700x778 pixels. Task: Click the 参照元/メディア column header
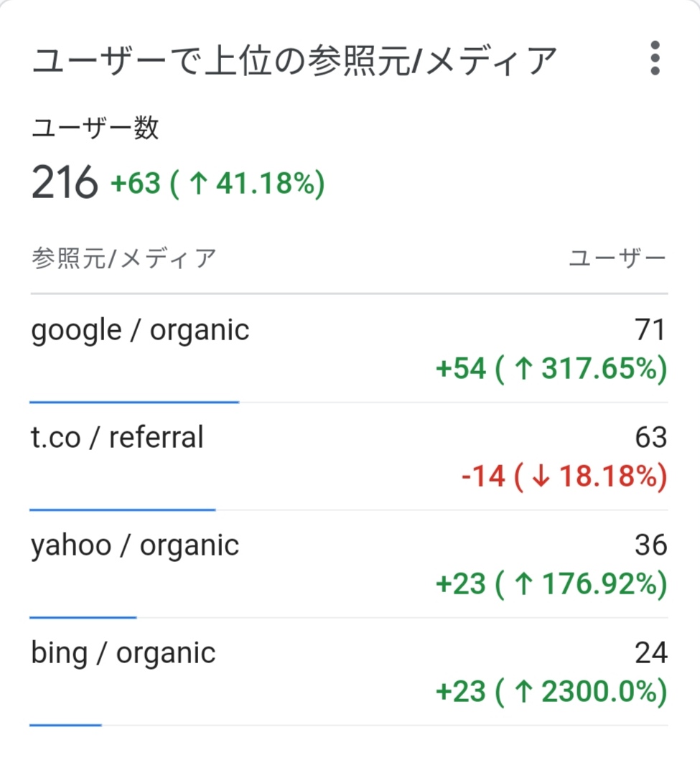[x=123, y=258]
